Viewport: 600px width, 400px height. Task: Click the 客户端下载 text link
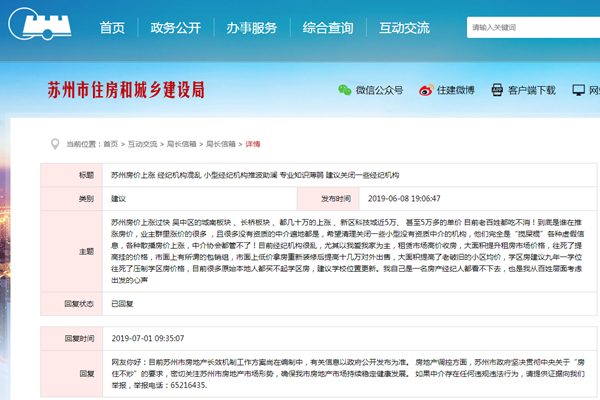pyautogui.click(x=531, y=89)
